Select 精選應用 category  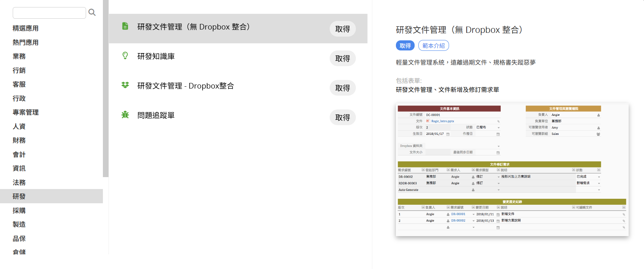click(25, 28)
